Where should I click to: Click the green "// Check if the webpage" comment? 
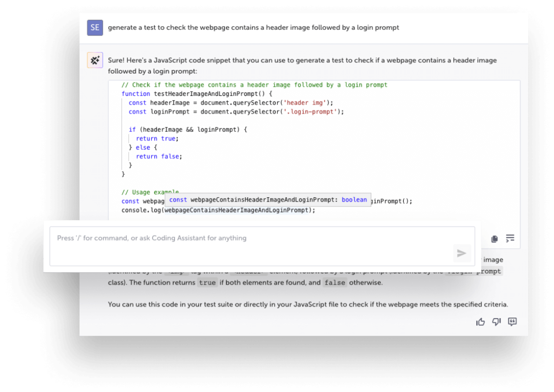click(x=255, y=85)
